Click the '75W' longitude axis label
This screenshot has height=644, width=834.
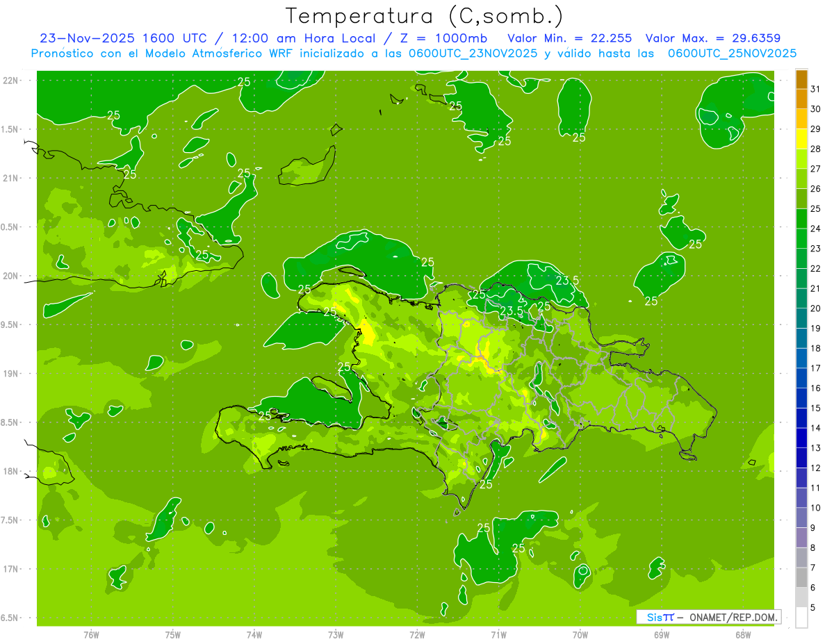coord(173,634)
